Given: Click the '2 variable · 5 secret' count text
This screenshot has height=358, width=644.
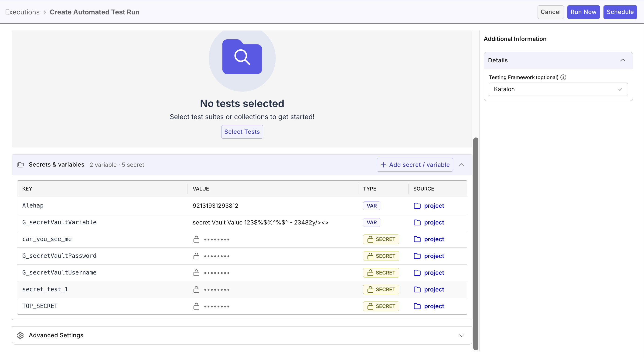Looking at the screenshot, I should coord(117,165).
